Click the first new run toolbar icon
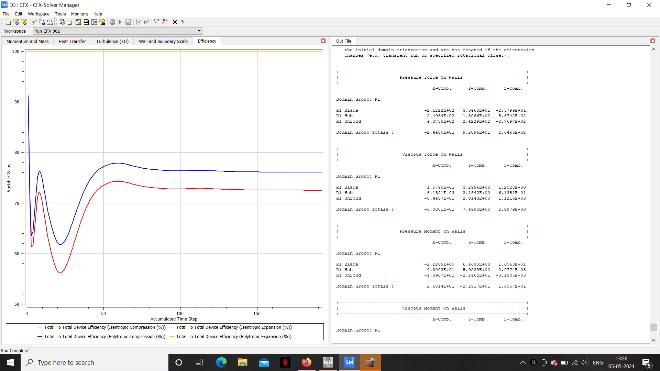 (8, 22)
